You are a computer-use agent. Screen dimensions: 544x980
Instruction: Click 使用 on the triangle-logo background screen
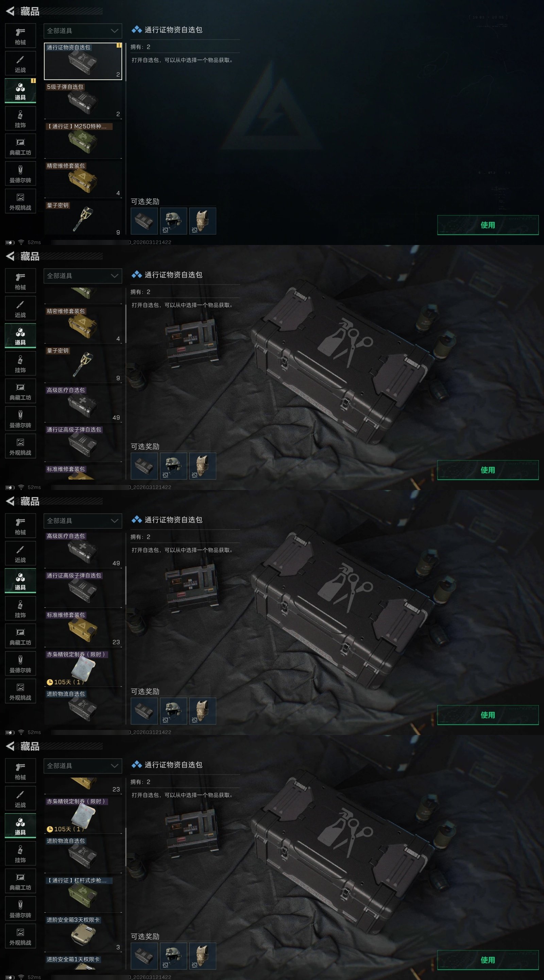(x=488, y=225)
